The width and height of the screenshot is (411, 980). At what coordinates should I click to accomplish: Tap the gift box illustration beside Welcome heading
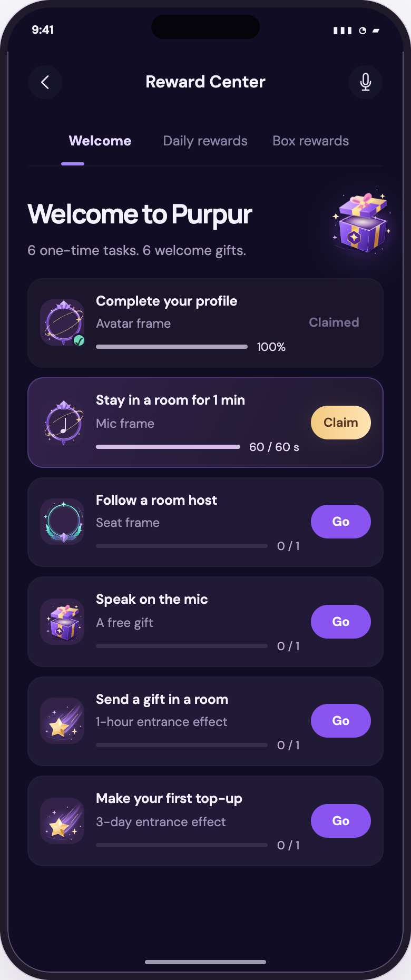pos(361,222)
